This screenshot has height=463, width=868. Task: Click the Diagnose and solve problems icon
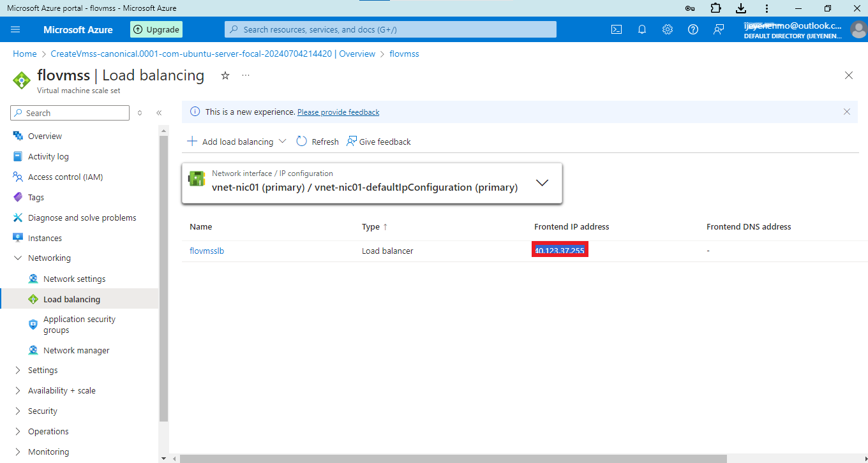pyautogui.click(x=18, y=217)
